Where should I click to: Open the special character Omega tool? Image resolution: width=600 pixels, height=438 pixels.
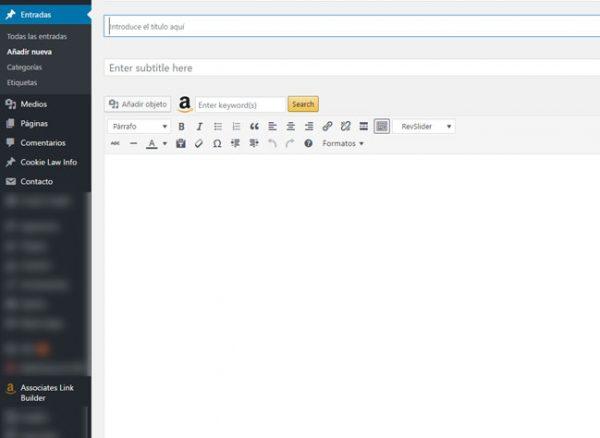click(217, 144)
